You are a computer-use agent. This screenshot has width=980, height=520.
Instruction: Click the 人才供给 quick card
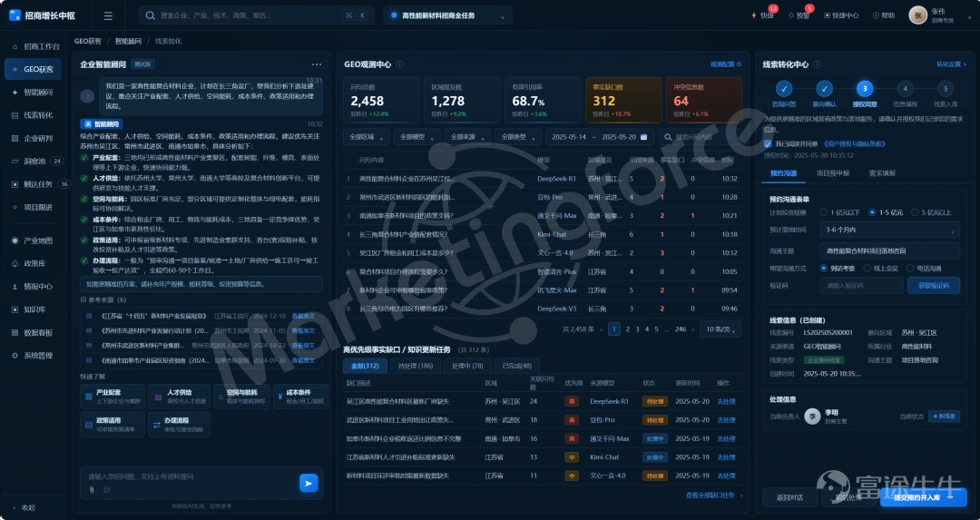pos(180,397)
